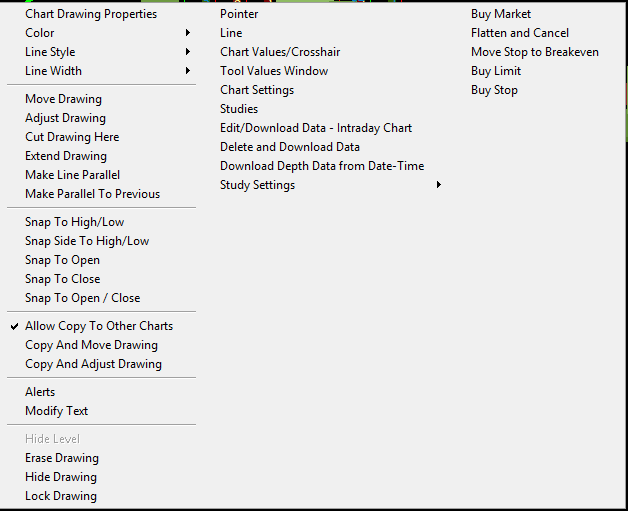The height and width of the screenshot is (511, 628).
Task: Choose Snap To High/Low
Action: pyautogui.click(x=72, y=222)
